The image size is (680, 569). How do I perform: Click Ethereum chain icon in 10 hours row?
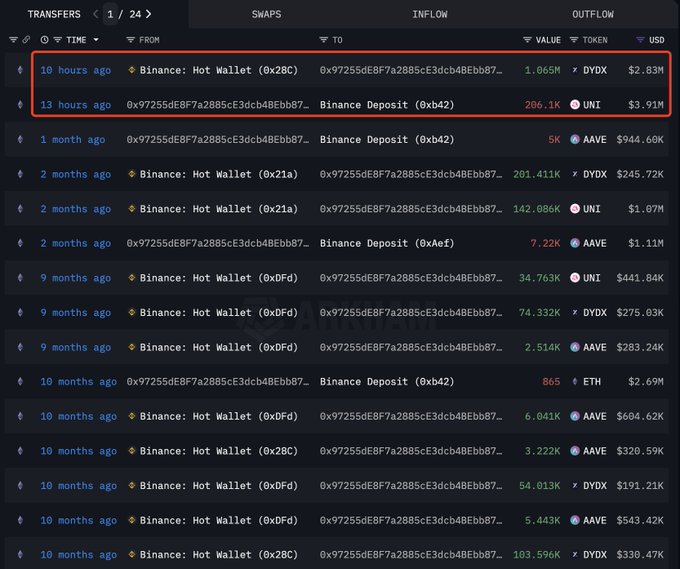(20, 70)
